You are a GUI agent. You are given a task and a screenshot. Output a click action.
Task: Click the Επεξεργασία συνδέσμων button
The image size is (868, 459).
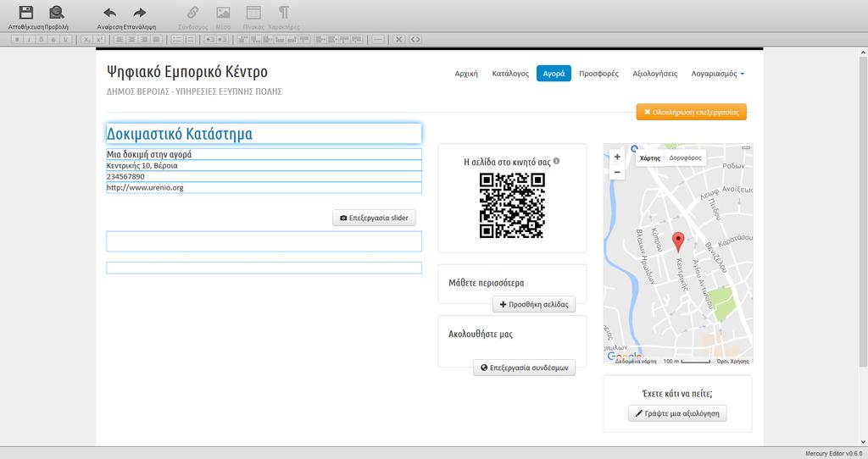[x=524, y=368]
